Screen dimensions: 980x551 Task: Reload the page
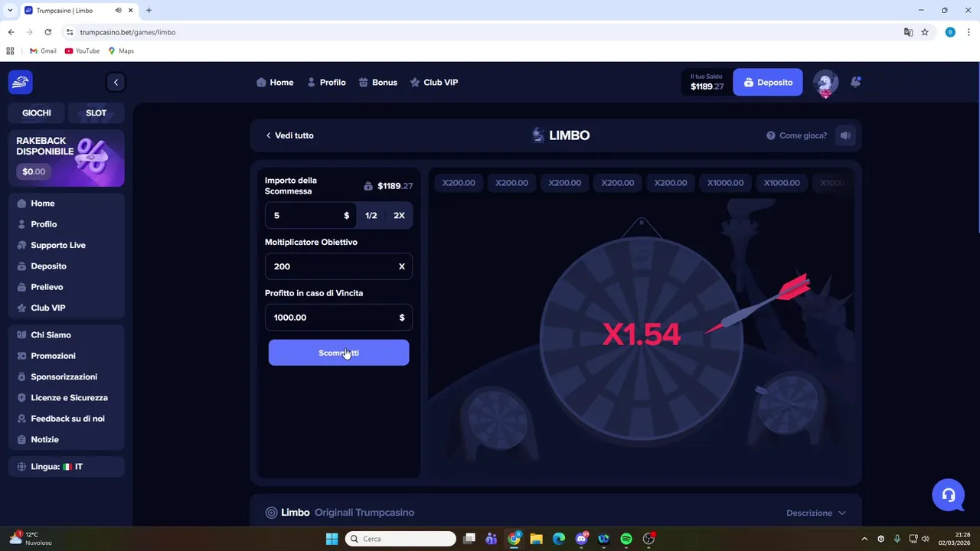[x=47, y=32]
